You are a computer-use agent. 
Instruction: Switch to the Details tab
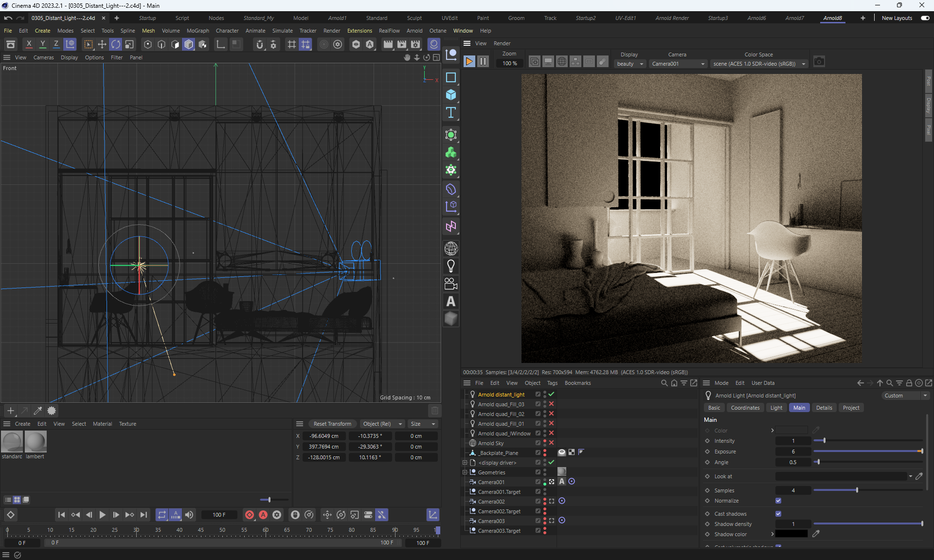(824, 408)
